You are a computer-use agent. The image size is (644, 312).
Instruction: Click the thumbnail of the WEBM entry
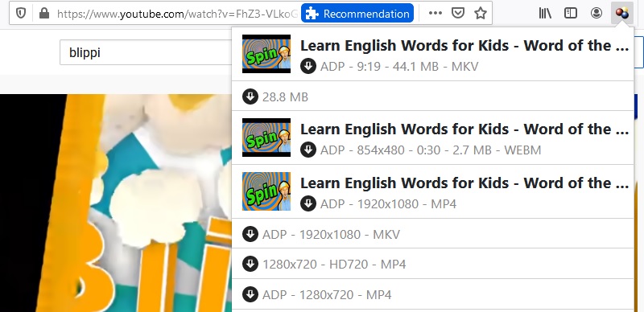click(x=266, y=138)
